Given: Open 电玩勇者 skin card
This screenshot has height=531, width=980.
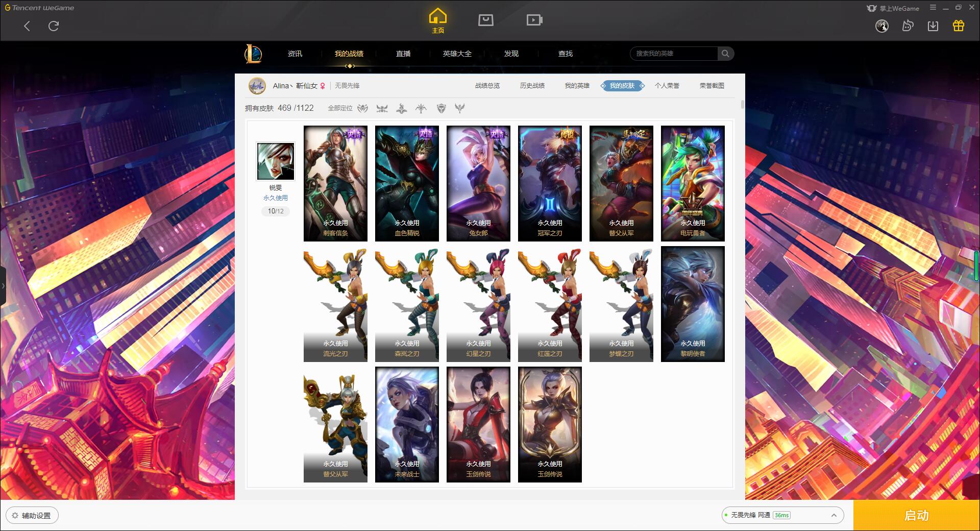Looking at the screenshot, I should click(x=693, y=183).
